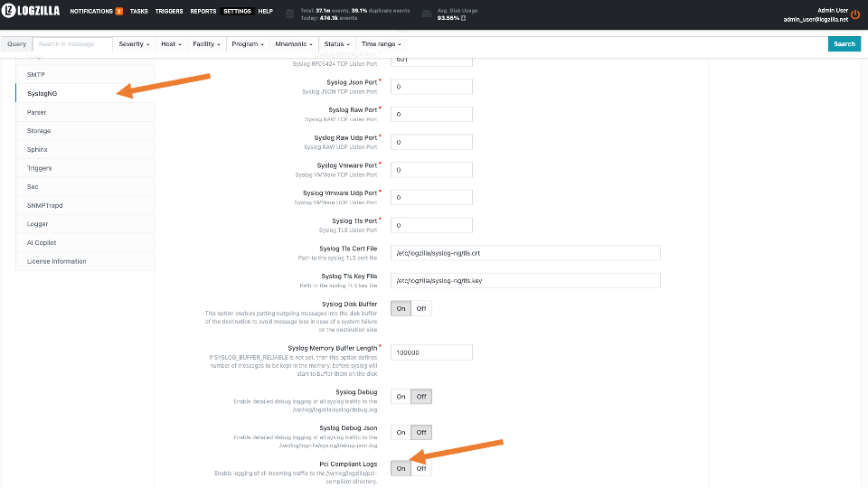Expand the Mnemonic filter dropdown
This screenshot has width=868, height=488.
click(x=293, y=44)
